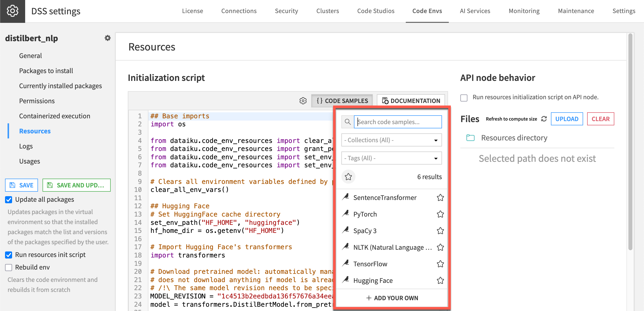Open the Maintenance tab

[x=576, y=11]
